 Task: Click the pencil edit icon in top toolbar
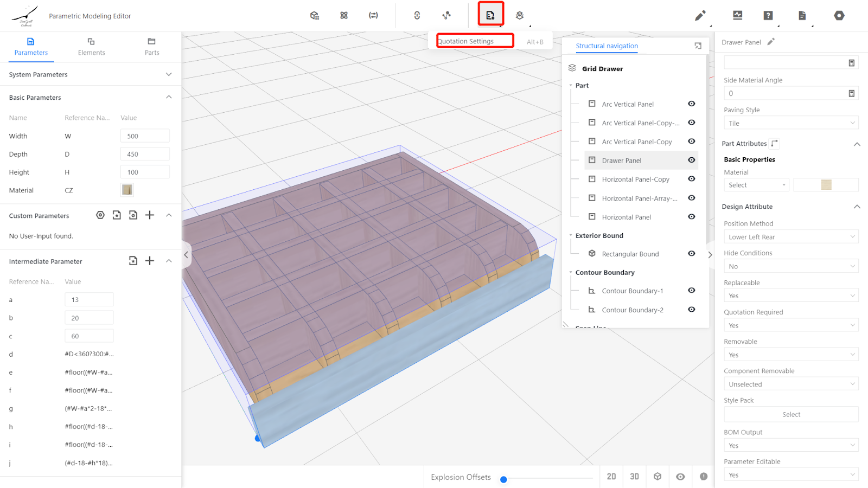[x=700, y=16]
